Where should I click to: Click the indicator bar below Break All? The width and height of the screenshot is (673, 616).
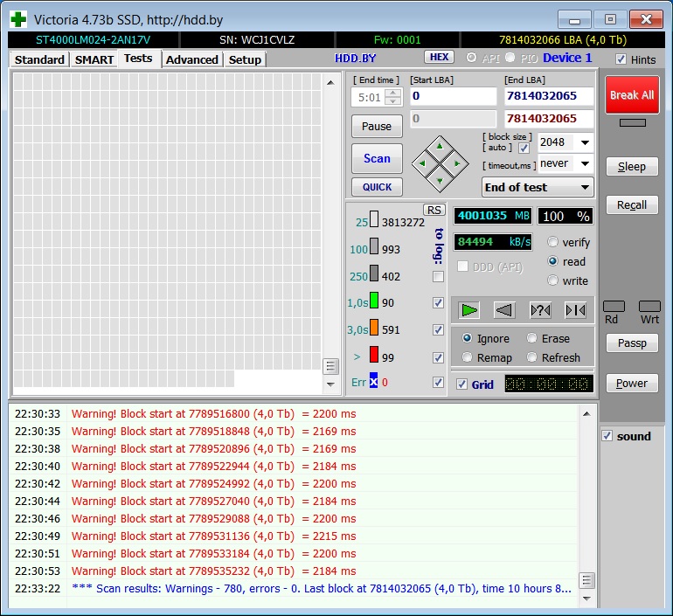632,123
